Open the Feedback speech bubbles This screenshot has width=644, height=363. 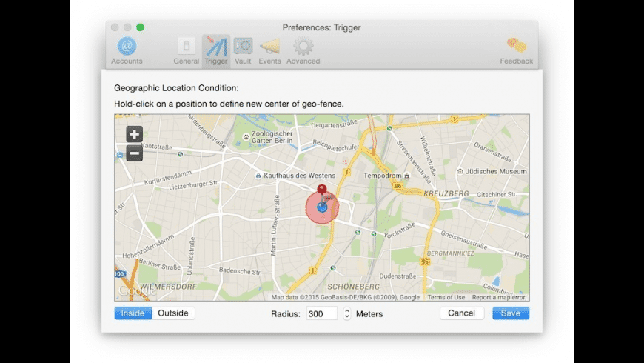[516, 50]
